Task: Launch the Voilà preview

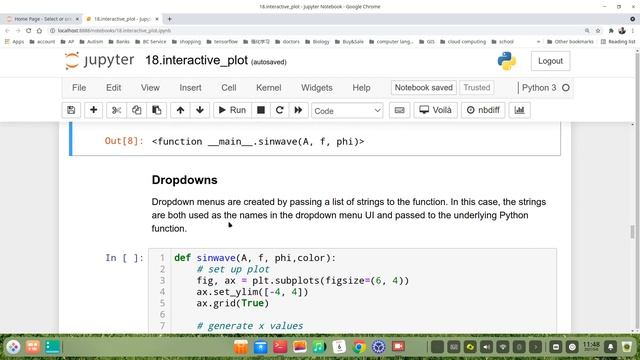Action: [x=436, y=110]
